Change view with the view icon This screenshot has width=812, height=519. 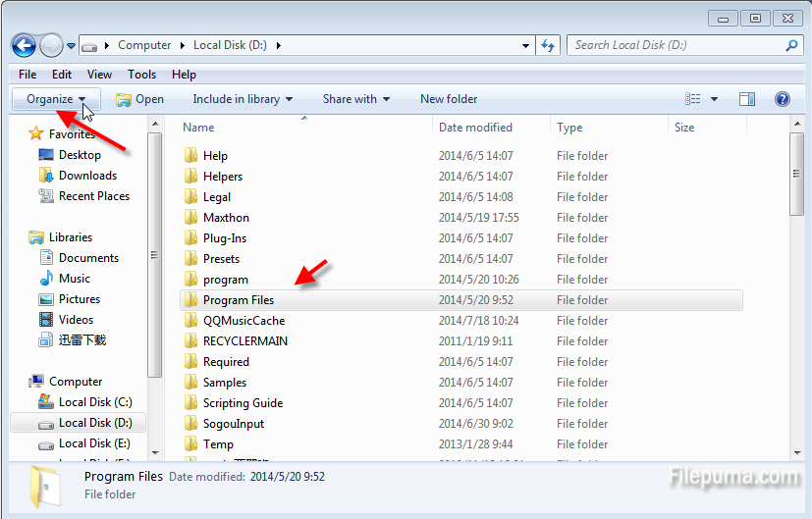pyautogui.click(x=692, y=99)
